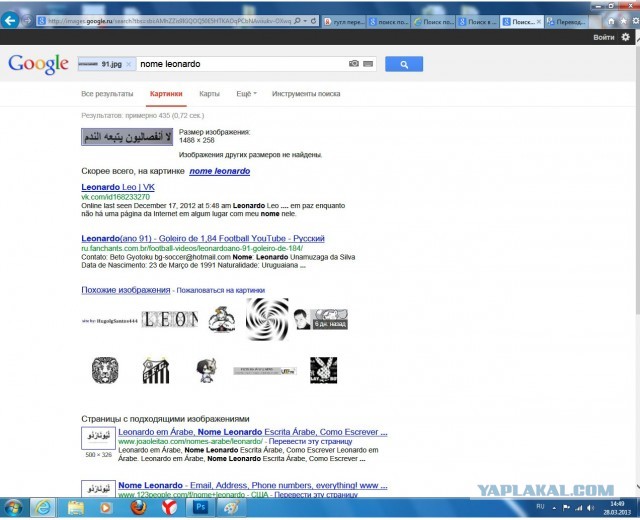Switch to the 'Поиск в...' tab
This screenshot has width=640, height=520.
point(478,22)
